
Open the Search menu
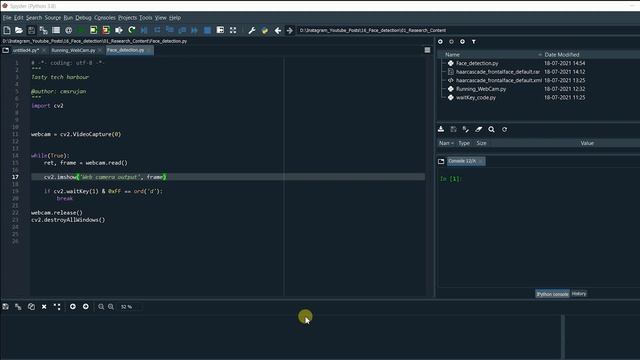34,18
